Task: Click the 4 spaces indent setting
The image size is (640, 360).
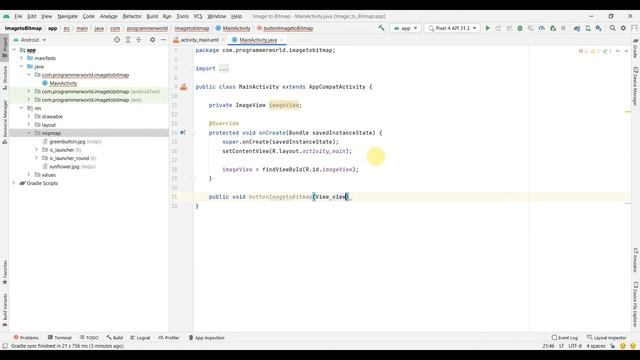Action: tap(596, 346)
